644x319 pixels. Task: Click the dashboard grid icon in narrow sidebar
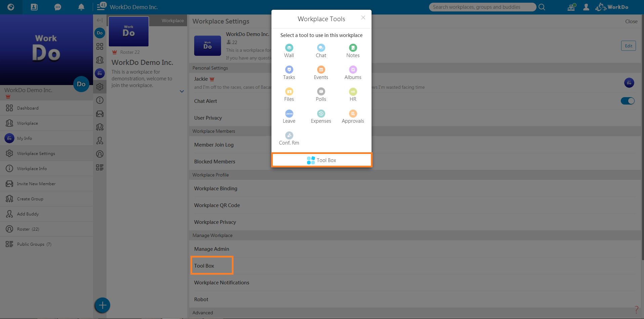pyautogui.click(x=100, y=46)
